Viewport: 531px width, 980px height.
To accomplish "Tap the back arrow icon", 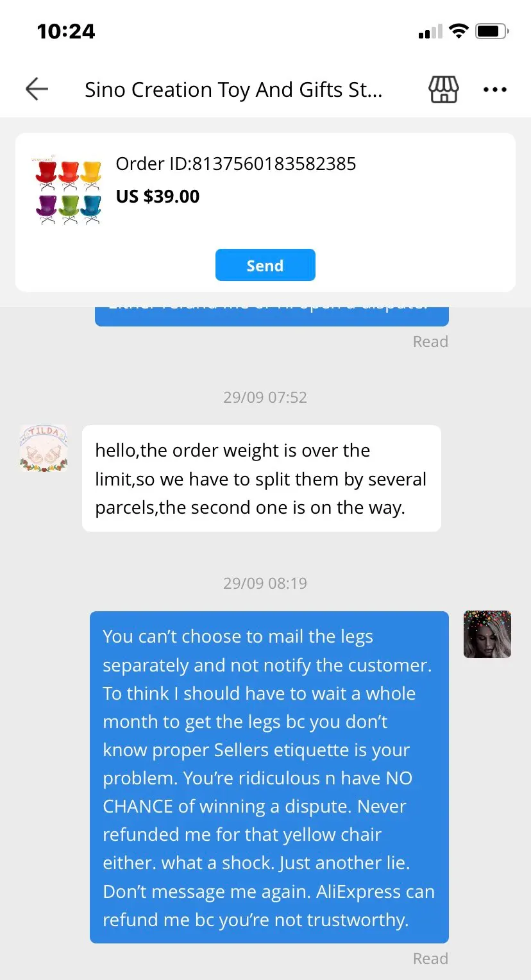I will [37, 89].
